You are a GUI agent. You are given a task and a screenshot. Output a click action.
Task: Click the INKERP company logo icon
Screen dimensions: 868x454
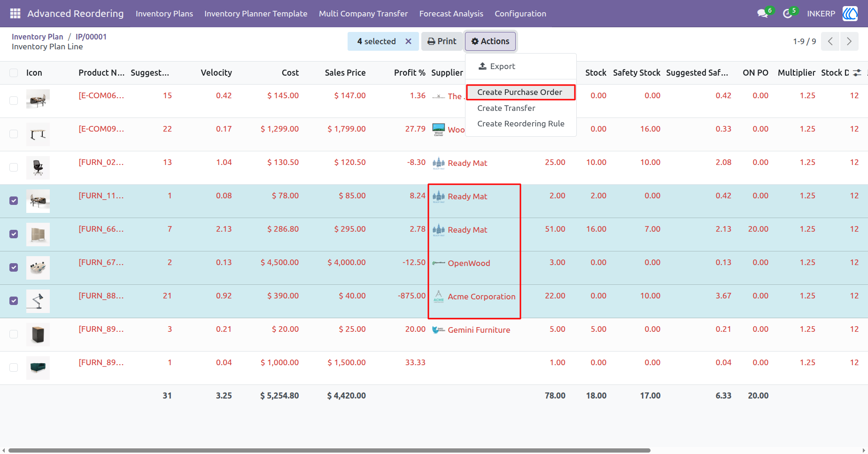pos(850,14)
